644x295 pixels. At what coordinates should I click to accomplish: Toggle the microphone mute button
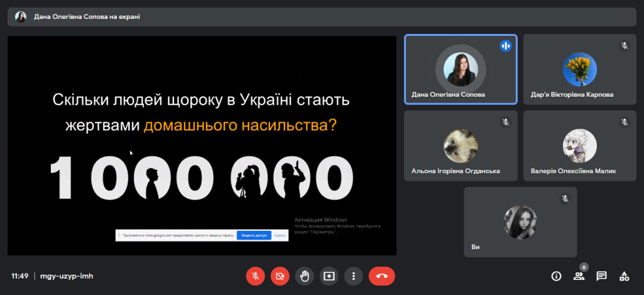pos(255,276)
